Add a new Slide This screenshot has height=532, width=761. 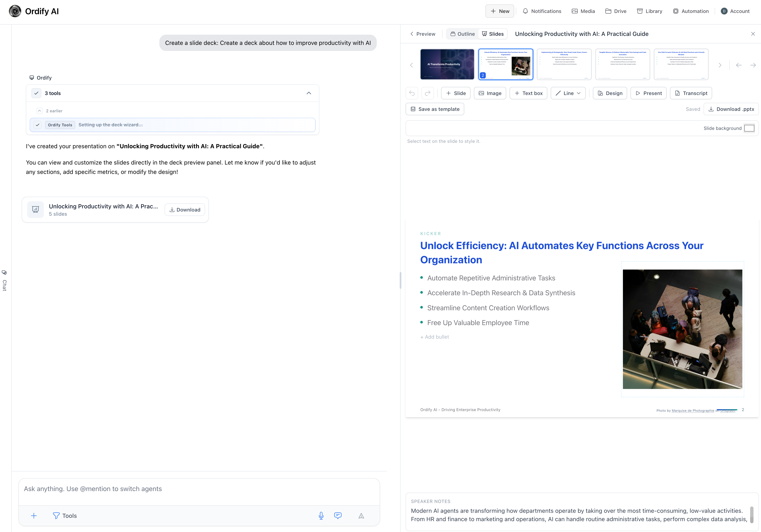point(456,93)
